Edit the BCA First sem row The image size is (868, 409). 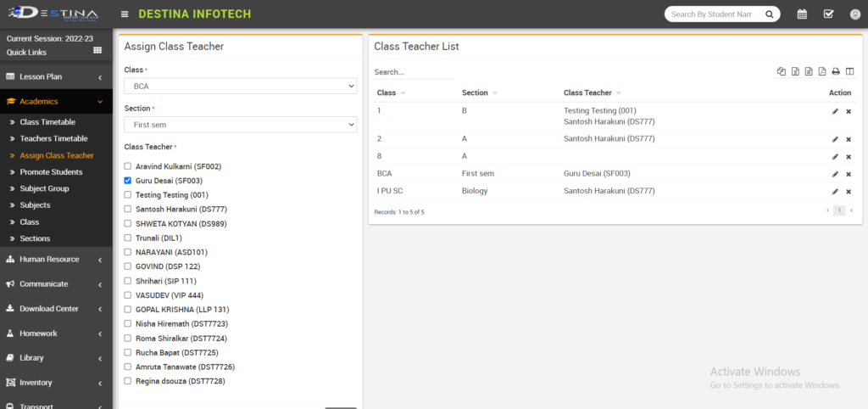[x=835, y=173]
